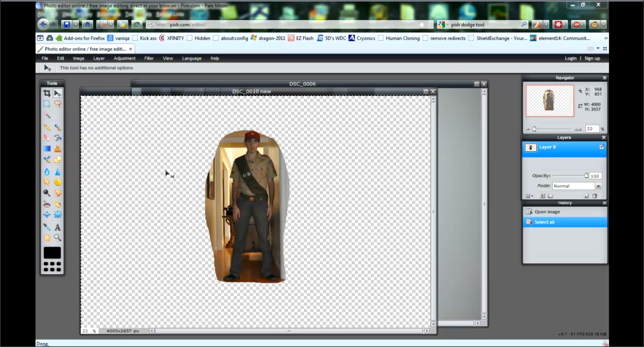Select the Dodge tool

point(47,193)
